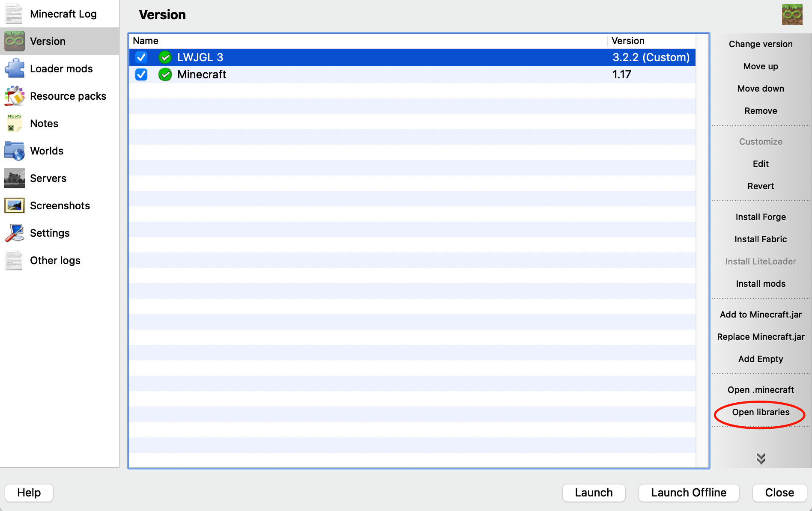Click Revert
The height and width of the screenshot is (511, 812).
pos(761,186)
